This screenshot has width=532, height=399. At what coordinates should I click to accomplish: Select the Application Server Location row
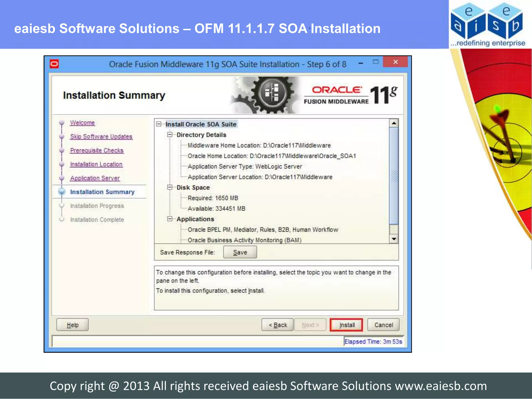coord(260,177)
